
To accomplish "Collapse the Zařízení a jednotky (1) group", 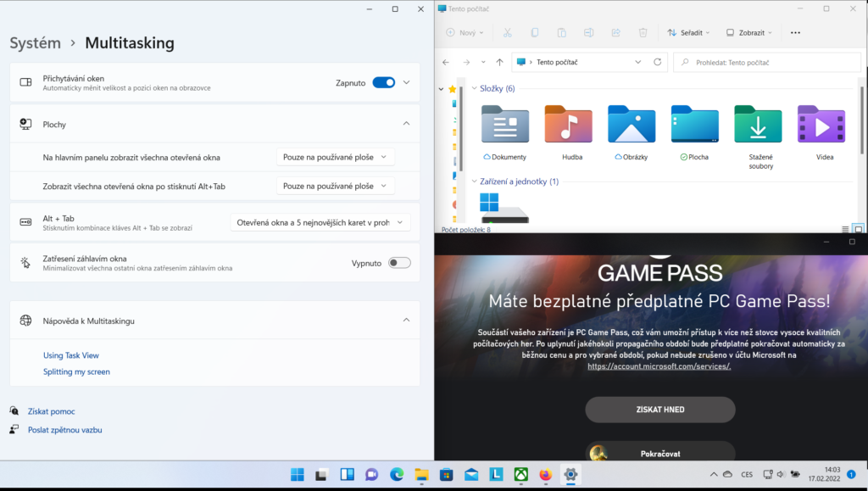I will pos(475,181).
